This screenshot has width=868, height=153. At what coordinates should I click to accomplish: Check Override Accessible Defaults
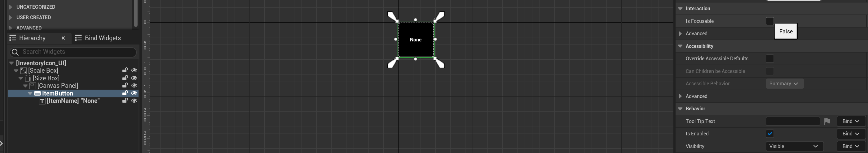(x=769, y=58)
